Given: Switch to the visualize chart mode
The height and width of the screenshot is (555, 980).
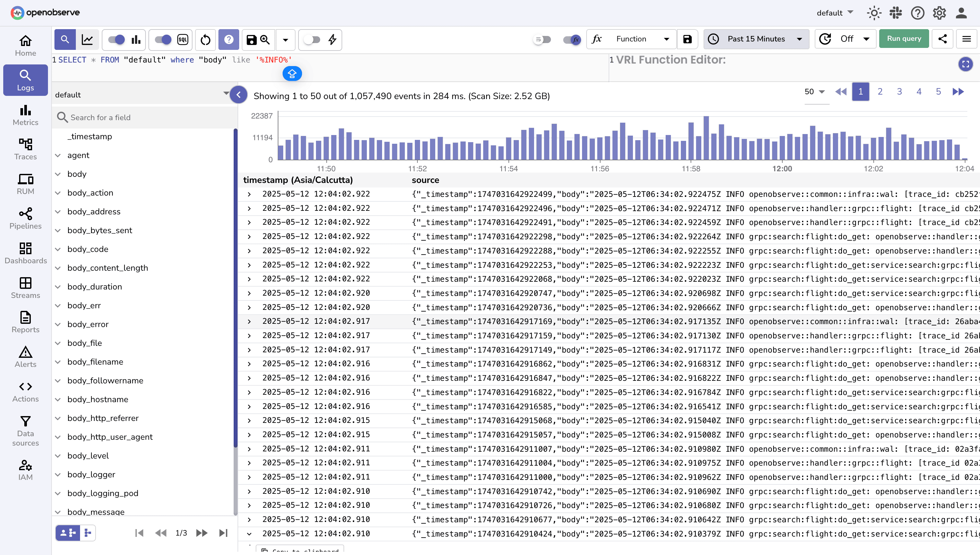Looking at the screenshot, I should pyautogui.click(x=88, y=39).
